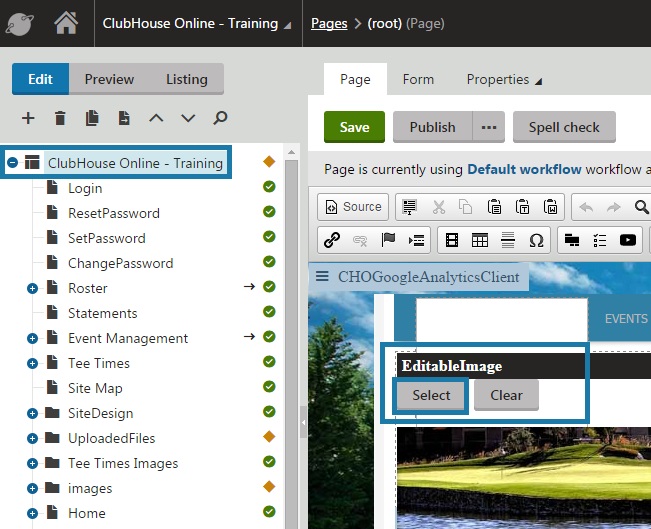Open the Form tab
The width and height of the screenshot is (651, 529).
click(418, 79)
